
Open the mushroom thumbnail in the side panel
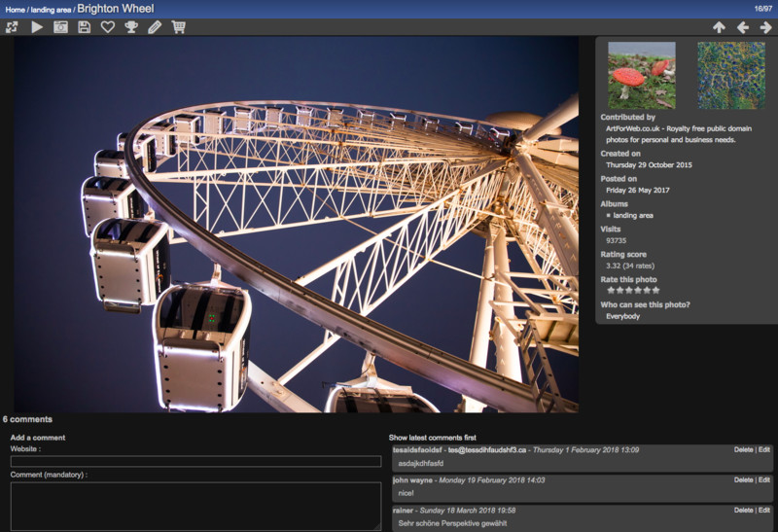tap(641, 74)
